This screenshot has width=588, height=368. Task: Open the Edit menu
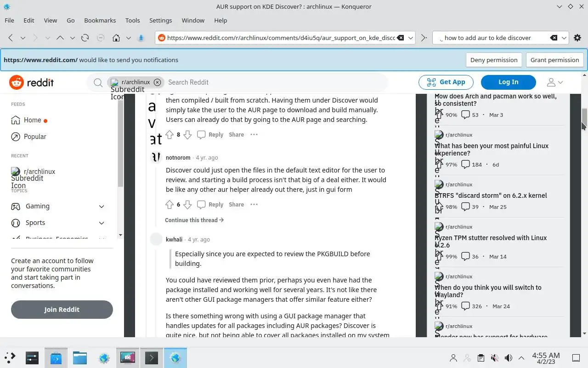click(29, 20)
